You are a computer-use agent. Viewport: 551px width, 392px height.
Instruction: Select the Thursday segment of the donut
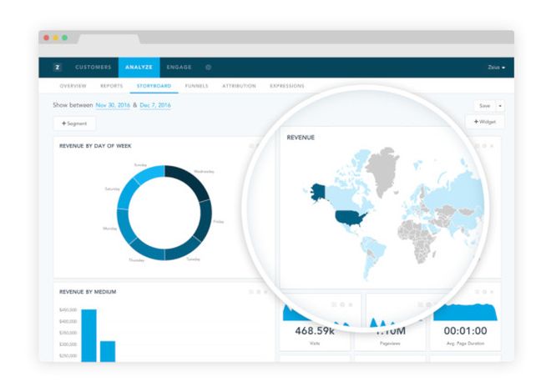click(147, 251)
